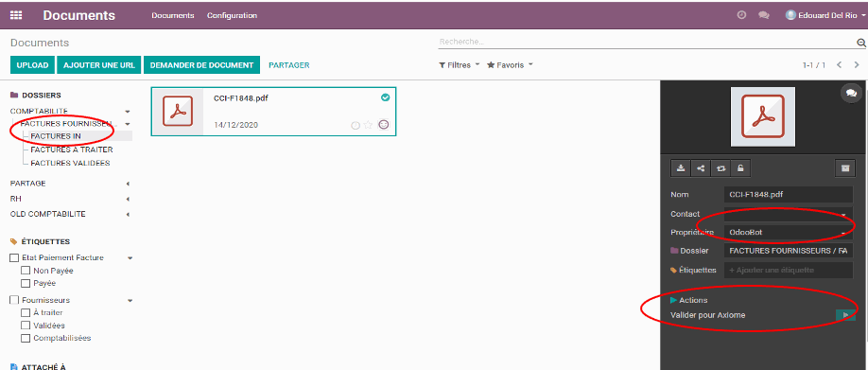Tick the Non Payée checkbox
This screenshot has height=370, width=868.
(x=26, y=271)
